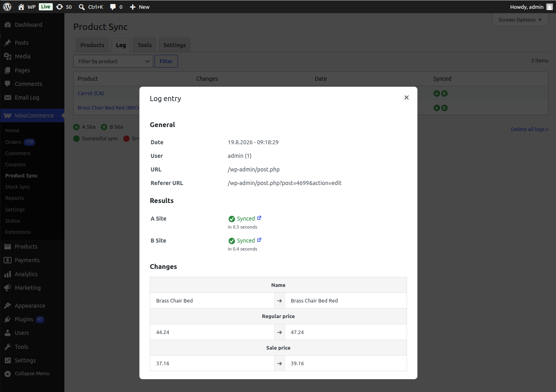Open the Carrot (CA) product link
This screenshot has width=556, height=392.
(x=91, y=93)
